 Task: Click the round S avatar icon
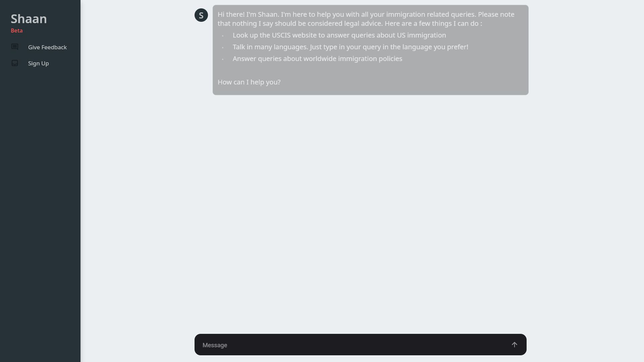pos(201,15)
